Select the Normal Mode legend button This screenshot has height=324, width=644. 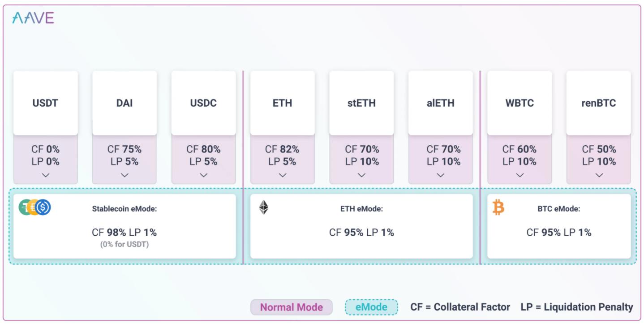(292, 307)
